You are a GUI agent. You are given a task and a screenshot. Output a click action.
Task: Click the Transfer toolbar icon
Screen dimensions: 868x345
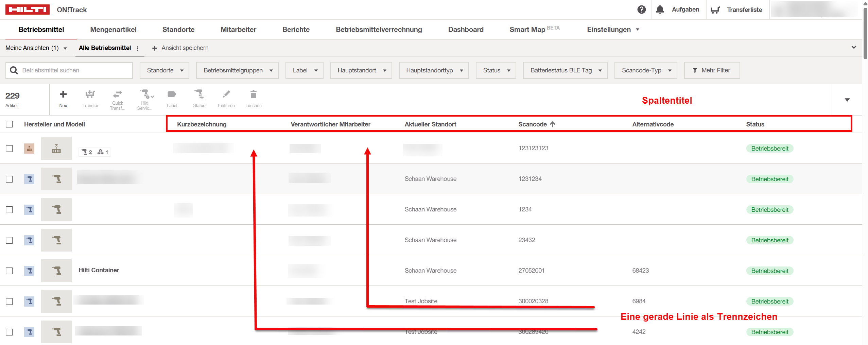(90, 94)
